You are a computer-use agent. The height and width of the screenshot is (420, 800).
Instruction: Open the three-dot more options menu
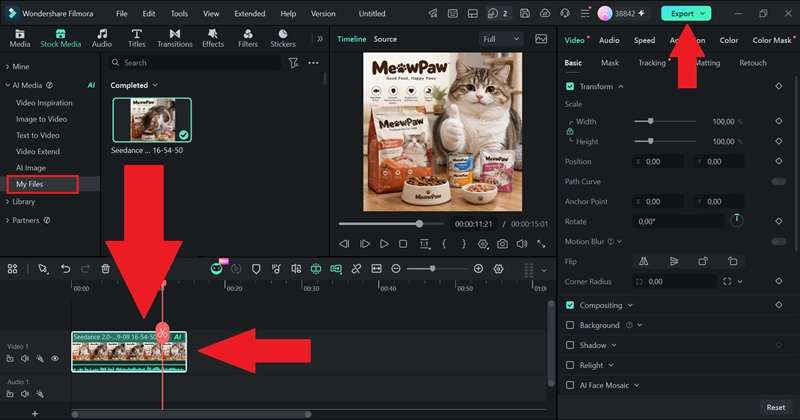313,63
